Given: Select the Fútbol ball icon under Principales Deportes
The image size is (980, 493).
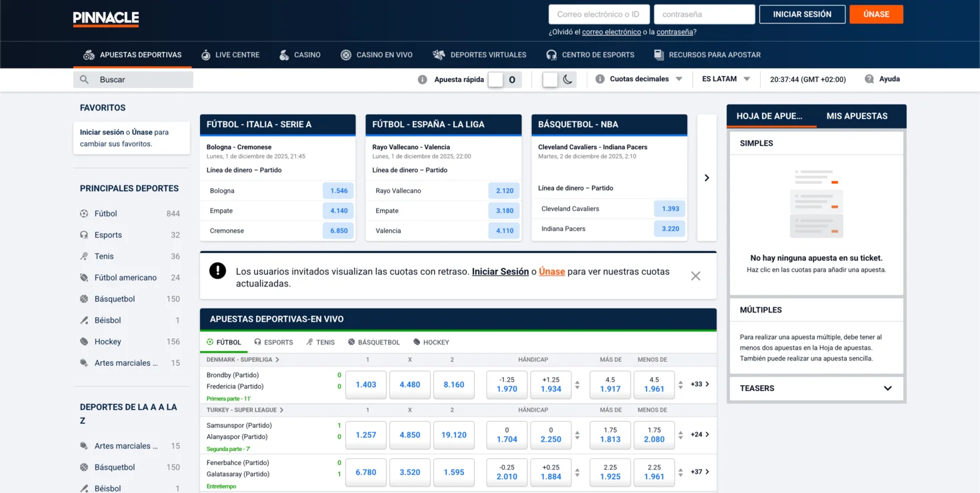Looking at the screenshot, I should tap(84, 214).
